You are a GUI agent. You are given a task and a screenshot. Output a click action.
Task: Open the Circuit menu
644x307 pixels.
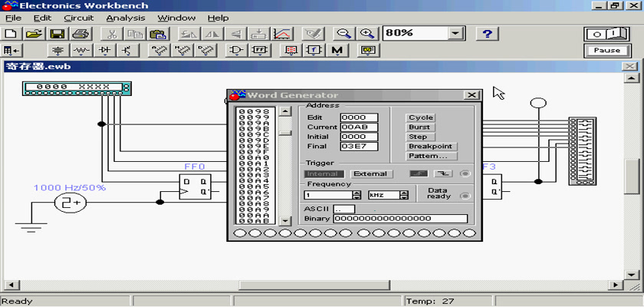[78, 18]
